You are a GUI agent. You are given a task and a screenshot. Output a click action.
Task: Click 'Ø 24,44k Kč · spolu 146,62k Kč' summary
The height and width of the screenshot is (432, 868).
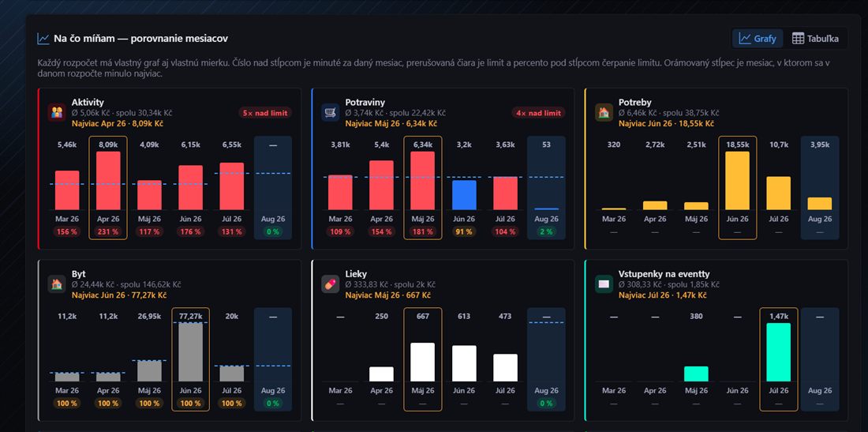coord(126,284)
